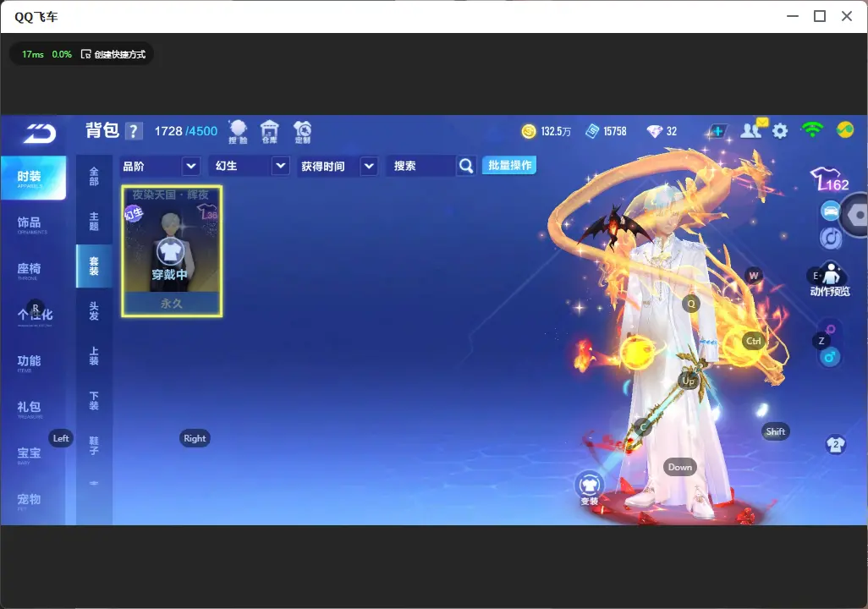868x609 pixels.
Task: Open the 幻生 filter dropdown
Action: tap(249, 166)
